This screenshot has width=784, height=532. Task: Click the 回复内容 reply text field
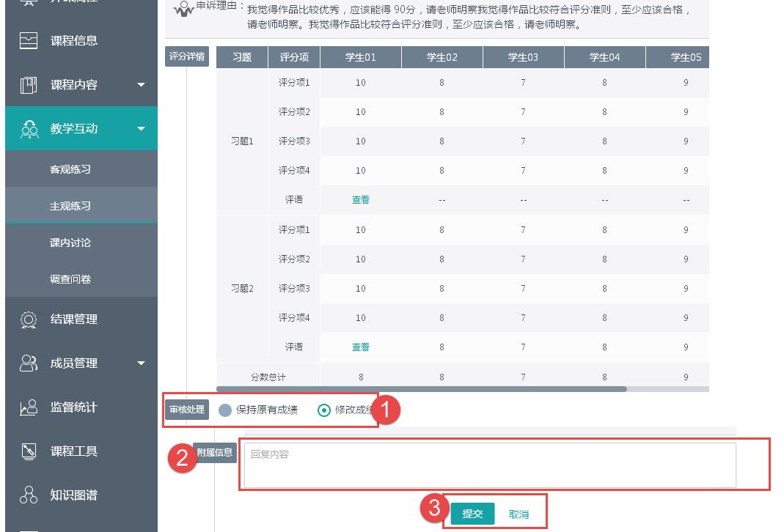click(x=489, y=465)
